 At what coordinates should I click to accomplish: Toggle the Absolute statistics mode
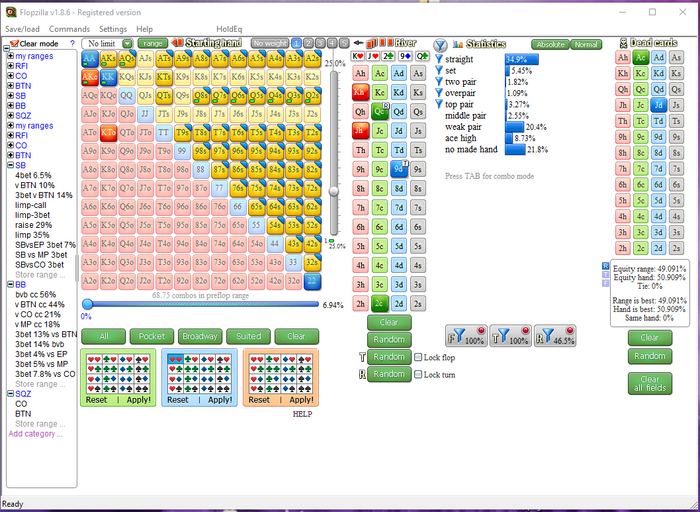click(550, 44)
